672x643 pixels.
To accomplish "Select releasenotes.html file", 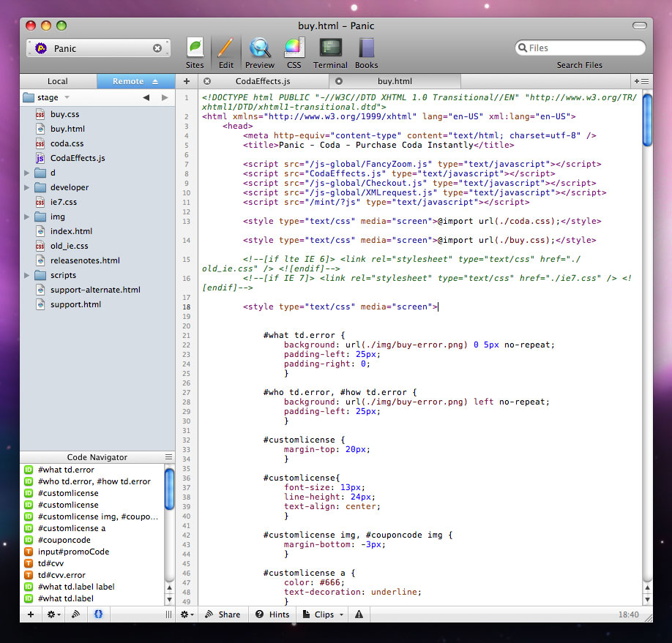I will click(97, 260).
